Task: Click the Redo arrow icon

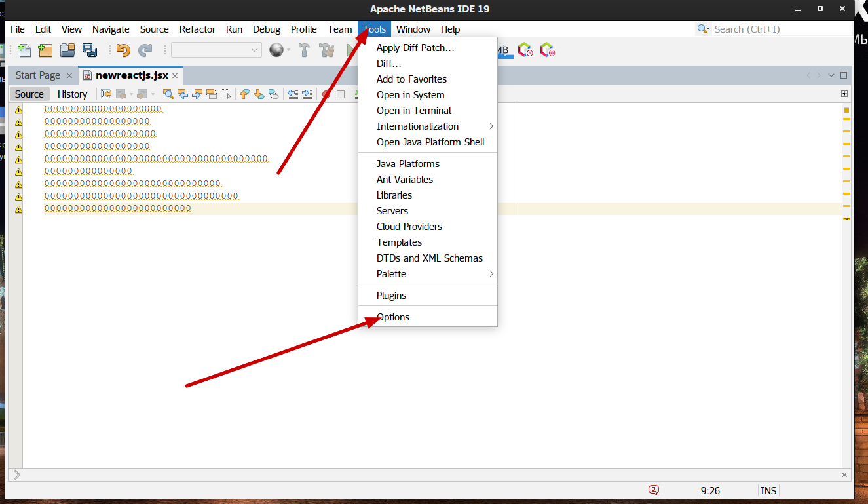Action: [x=145, y=50]
